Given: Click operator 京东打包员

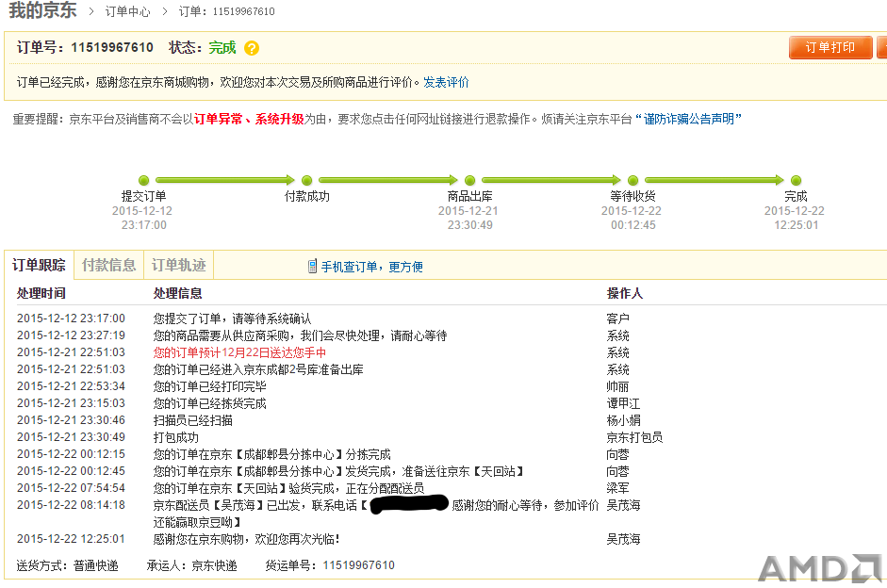Looking at the screenshot, I should click(x=634, y=437).
